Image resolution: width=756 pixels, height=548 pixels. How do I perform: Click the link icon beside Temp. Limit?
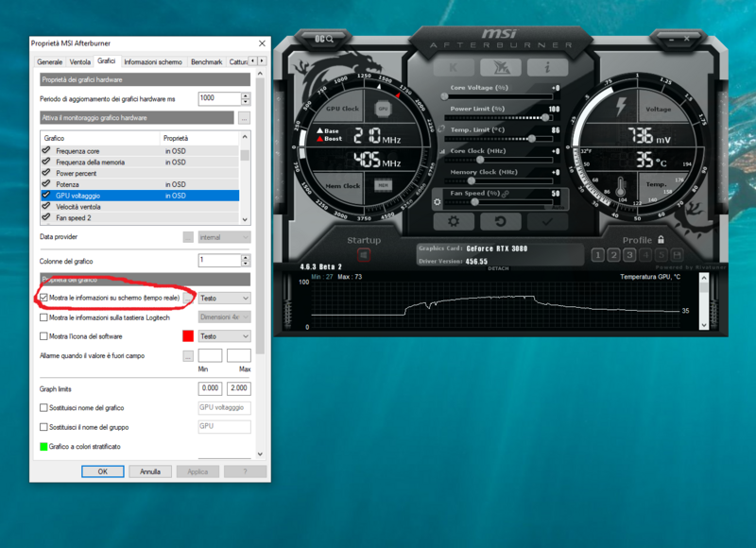441,129
